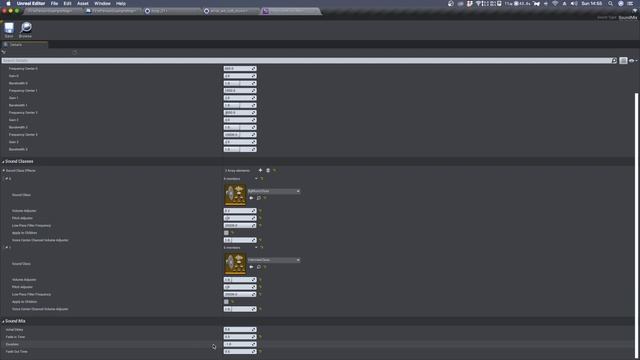Open element 0 Sound Class asset dropdown
Screen dimensions: 640x360
click(x=273, y=191)
